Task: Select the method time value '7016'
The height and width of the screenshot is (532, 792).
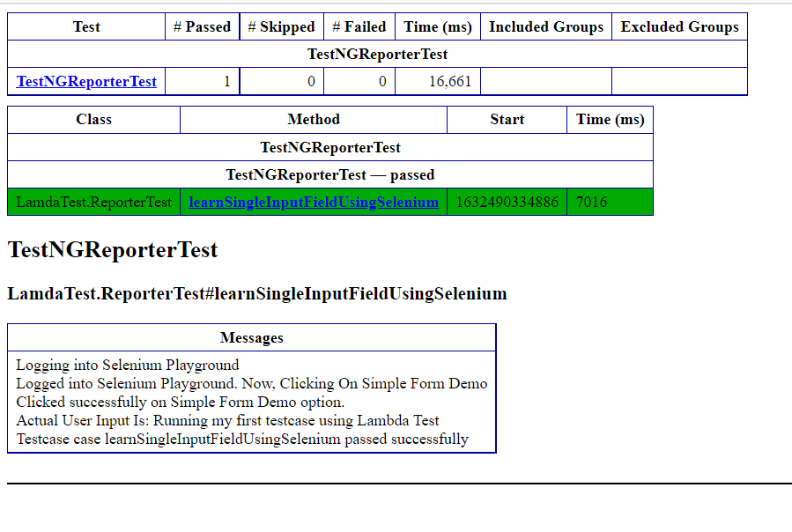Action: pyautogui.click(x=591, y=202)
